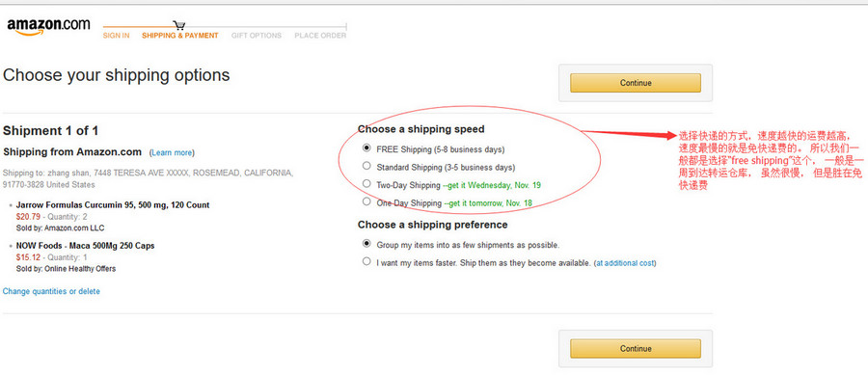Select FREE Shipping radio option
This screenshot has height=375, width=868.
[366, 148]
